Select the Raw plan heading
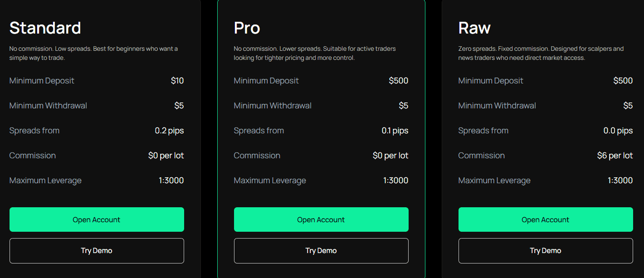Image resolution: width=644 pixels, height=278 pixels. coord(474,28)
